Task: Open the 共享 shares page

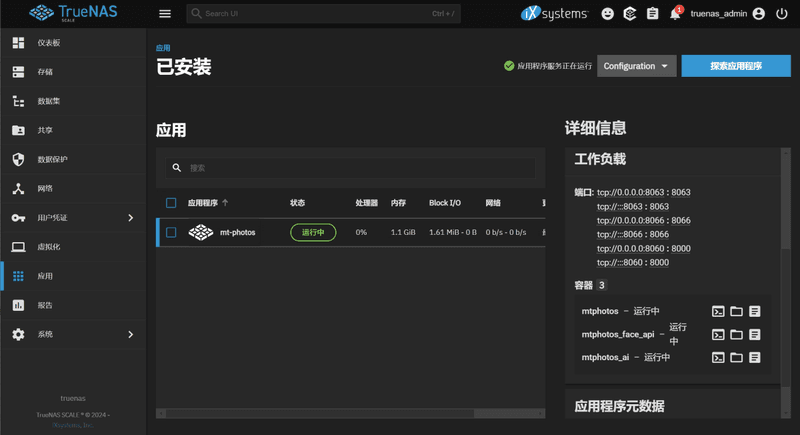Action: [73, 130]
